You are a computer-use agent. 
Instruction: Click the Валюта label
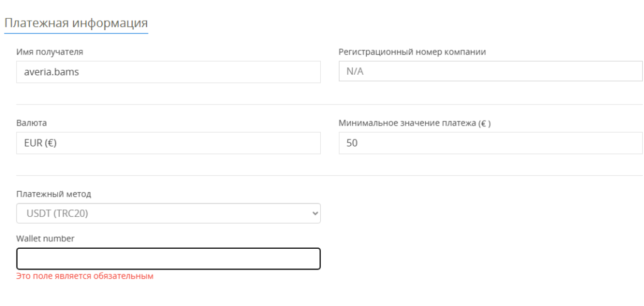[x=31, y=123]
